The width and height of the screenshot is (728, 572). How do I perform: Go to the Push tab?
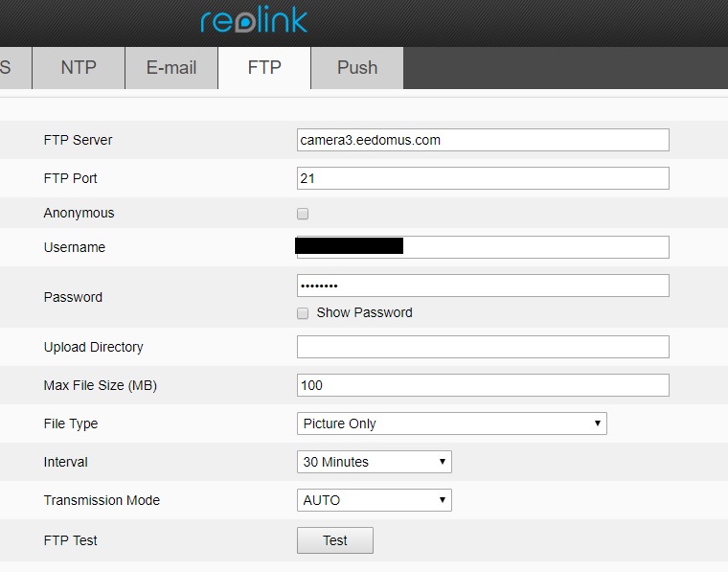(x=357, y=68)
